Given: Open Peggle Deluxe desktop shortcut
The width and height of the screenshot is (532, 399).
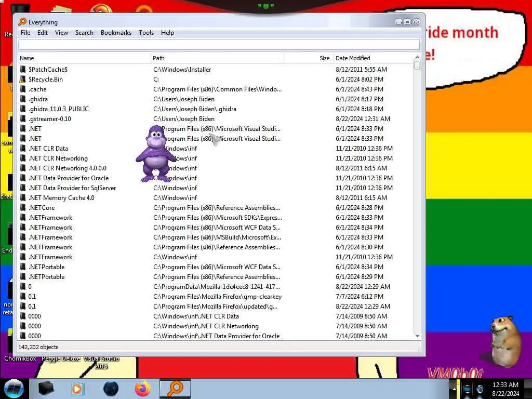Looking at the screenshot, I should 61,358.
